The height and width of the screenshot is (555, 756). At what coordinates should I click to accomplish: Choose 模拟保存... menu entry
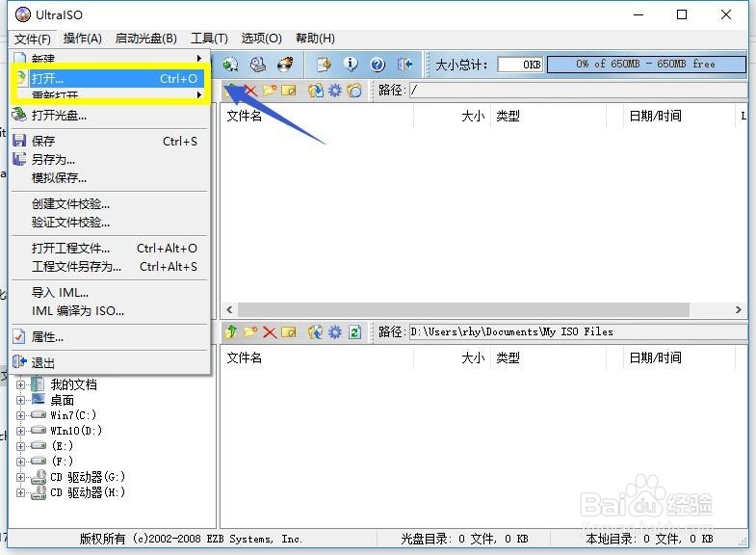point(109,178)
